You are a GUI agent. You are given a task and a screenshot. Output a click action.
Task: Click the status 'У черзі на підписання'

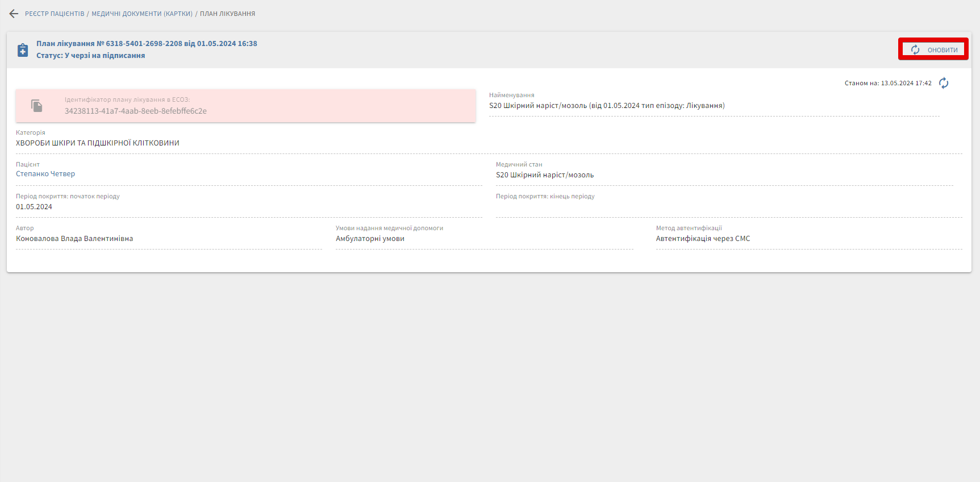pos(105,56)
